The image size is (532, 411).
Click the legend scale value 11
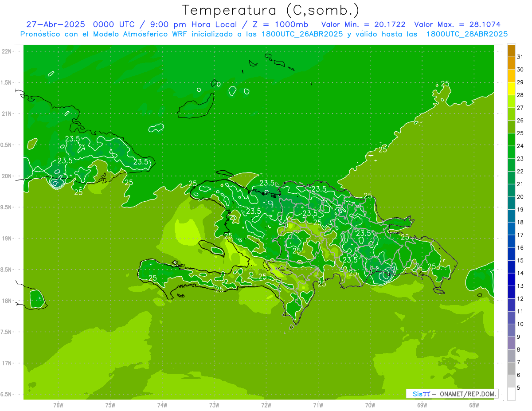[520, 311]
